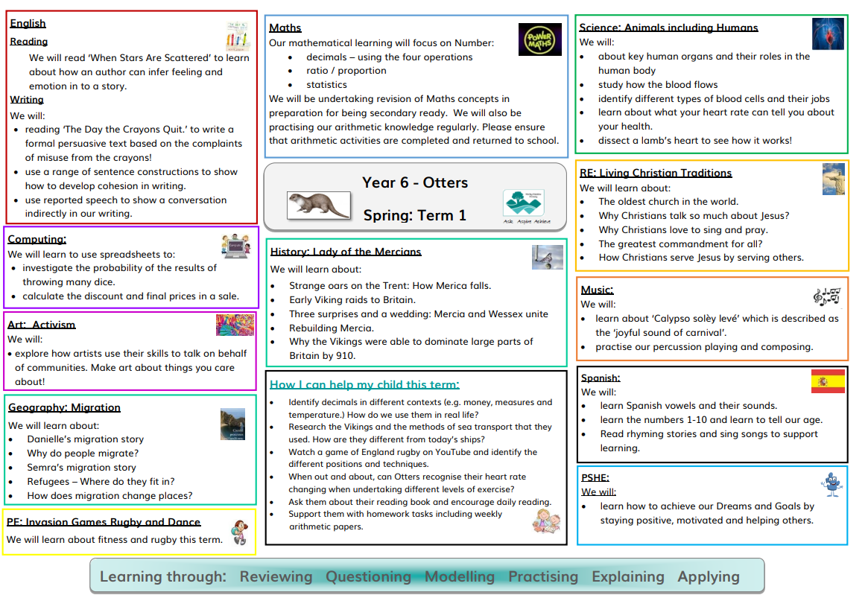Click the blue cartoon character in PSHE
Screen dimensions: 868x595
coord(831,484)
